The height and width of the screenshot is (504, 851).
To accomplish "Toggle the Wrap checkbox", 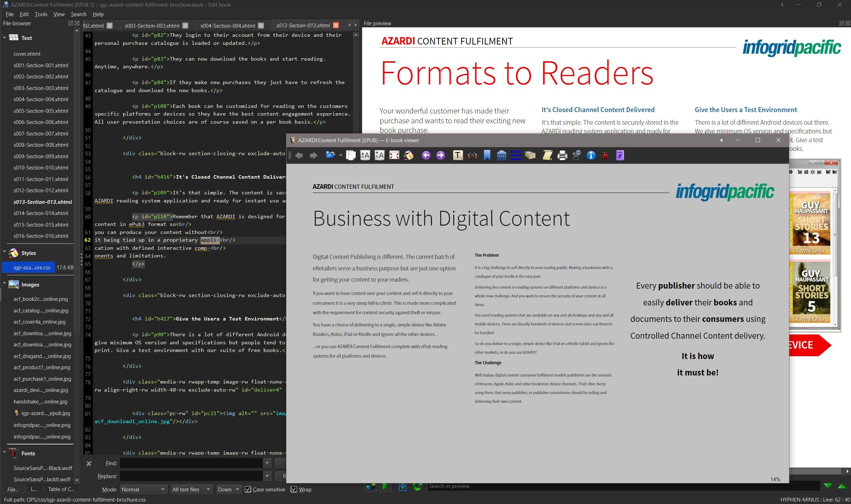I will pyautogui.click(x=294, y=489).
